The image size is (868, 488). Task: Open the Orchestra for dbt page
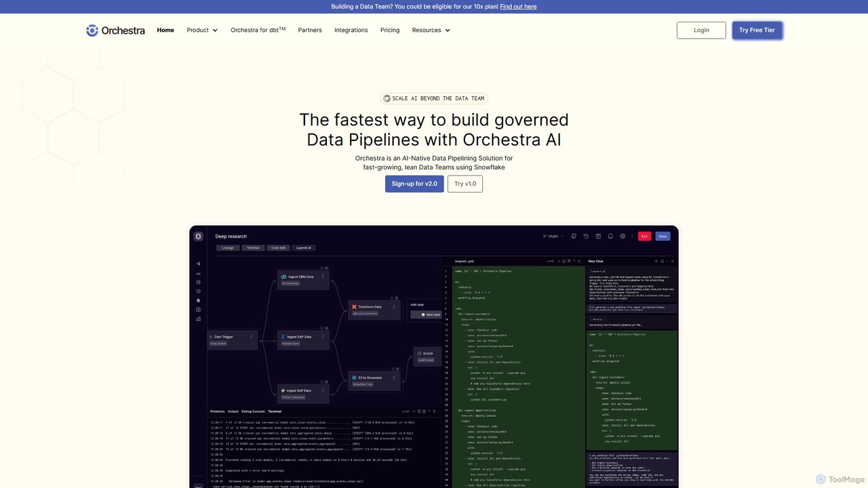click(x=258, y=30)
